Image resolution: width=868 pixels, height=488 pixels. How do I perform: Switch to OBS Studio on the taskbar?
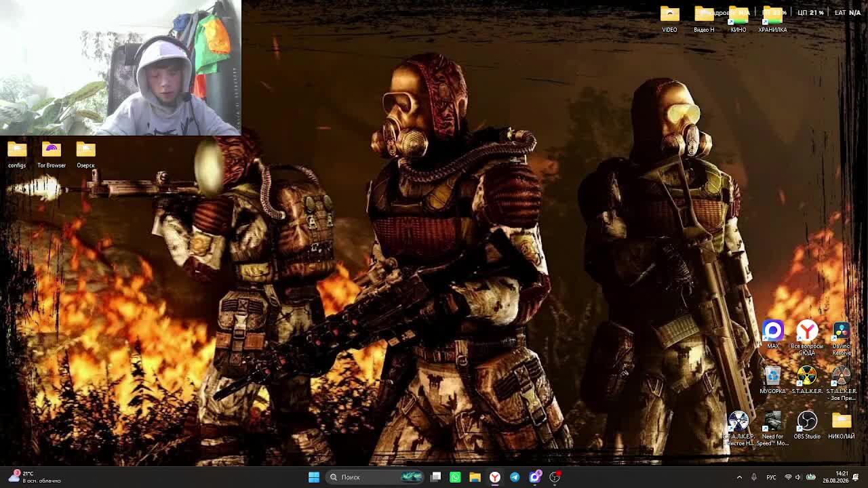click(555, 477)
